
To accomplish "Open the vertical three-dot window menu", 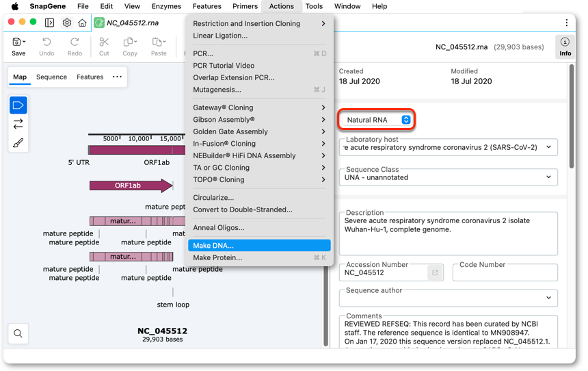I will (566, 23).
